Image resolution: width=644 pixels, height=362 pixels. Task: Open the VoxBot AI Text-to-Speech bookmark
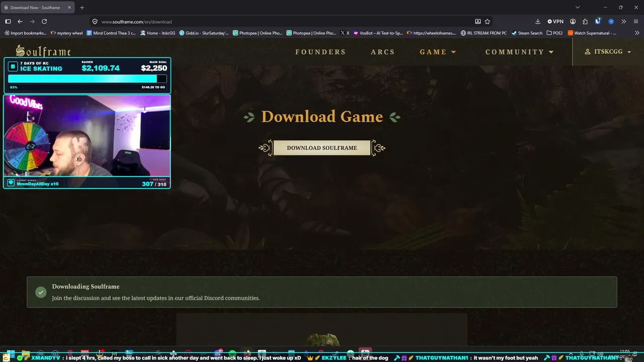tap(378, 33)
